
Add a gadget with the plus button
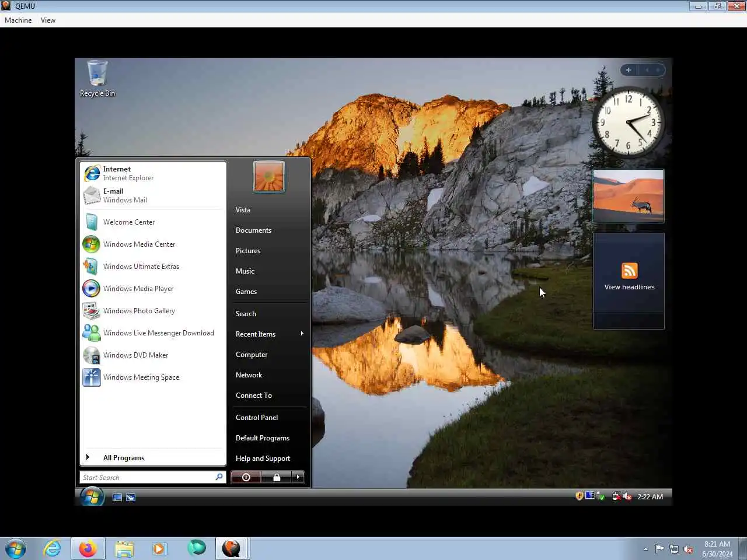[x=629, y=70]
